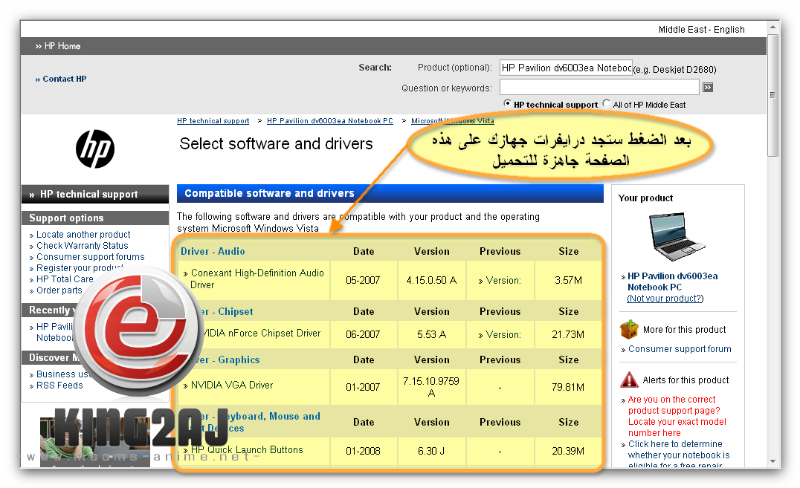
Task: Click HP technical support breadcrumb link
Action: (213, 121)
